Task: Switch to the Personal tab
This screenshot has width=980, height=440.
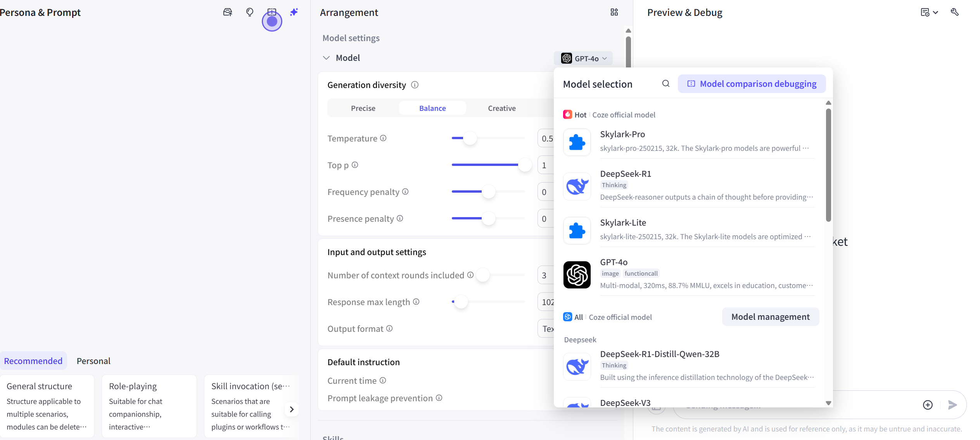Action: click(x=93, y=361)
